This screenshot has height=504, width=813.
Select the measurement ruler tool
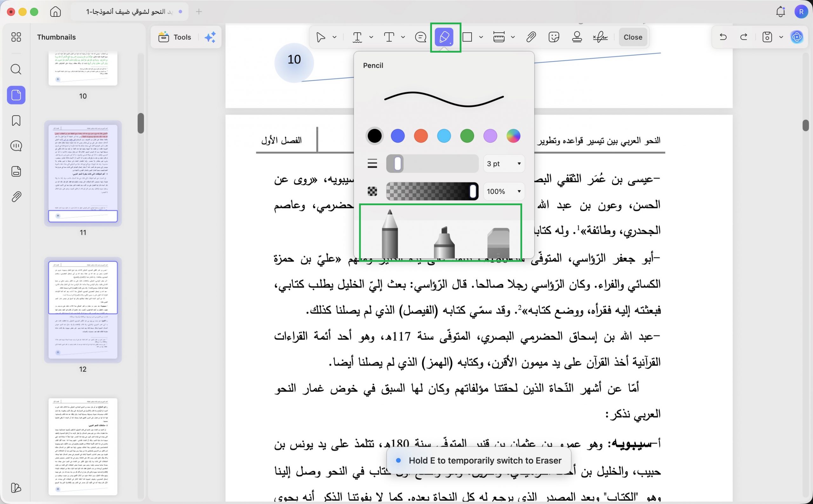coord(499,37)
